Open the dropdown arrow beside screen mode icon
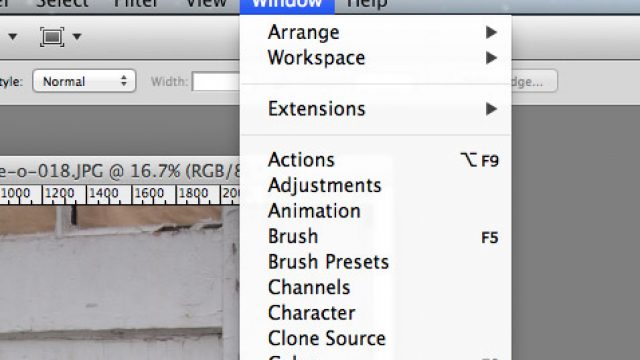640x360 pixels. 77,37
